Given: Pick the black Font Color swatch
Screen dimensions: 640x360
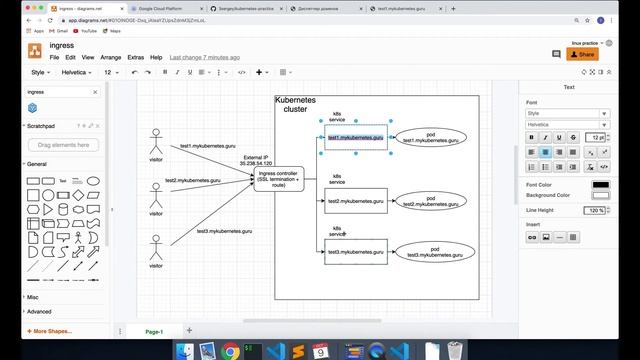Looking at the screenshot, I should pyautogui.click(x=601, y=185).
